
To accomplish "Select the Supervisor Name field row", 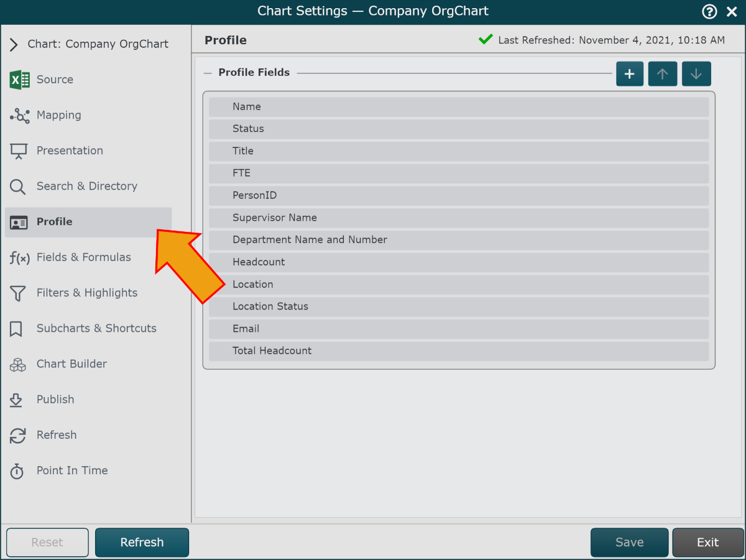I will click(x=459, y=218).
